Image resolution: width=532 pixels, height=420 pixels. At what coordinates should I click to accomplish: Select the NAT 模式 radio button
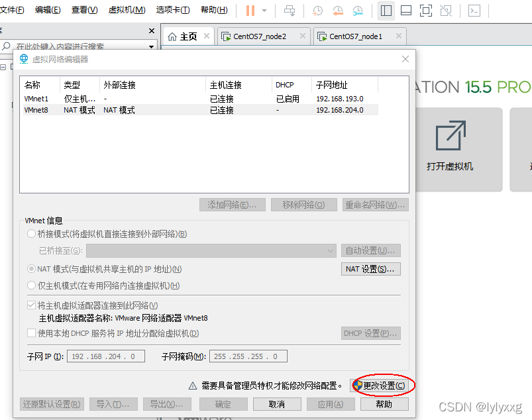(x=31, y=269)
